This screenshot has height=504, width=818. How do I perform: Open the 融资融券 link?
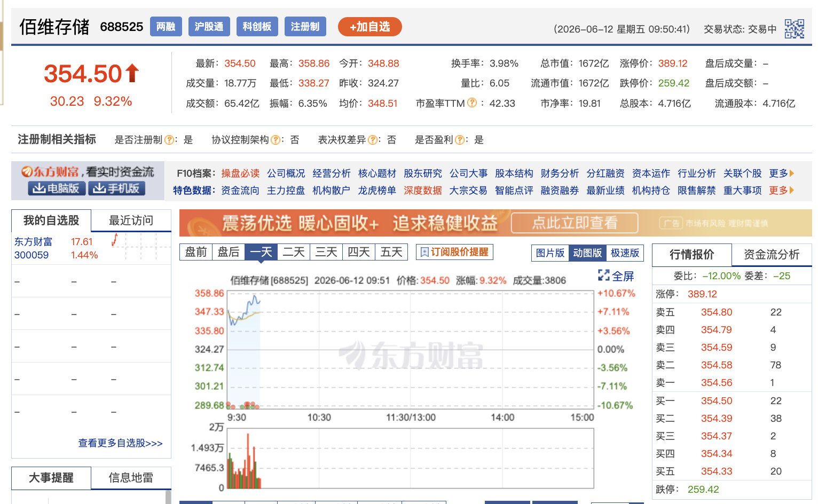(560, 191)
